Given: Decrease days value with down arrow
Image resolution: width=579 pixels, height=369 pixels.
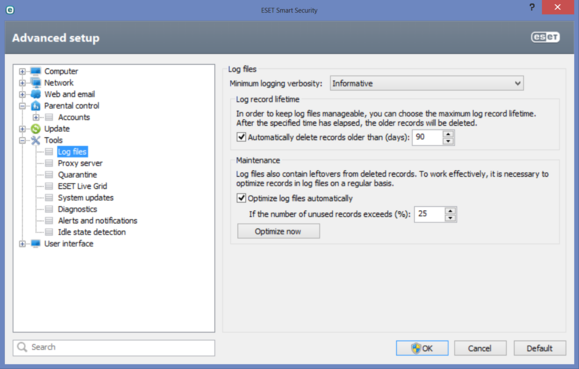Looking at the screenshot, I should tap(448, 141).
